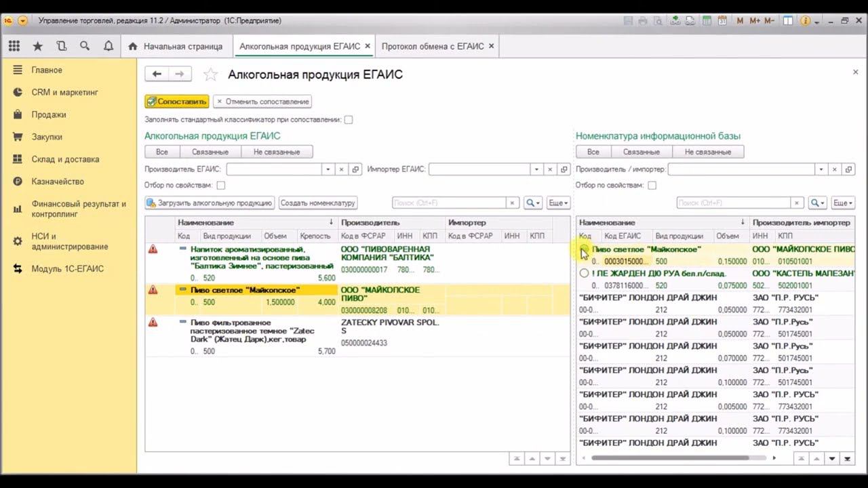Clear the Импортер ЕГАИС field
This screenshot has width=868, height=488.
click(x=550, y=169)
